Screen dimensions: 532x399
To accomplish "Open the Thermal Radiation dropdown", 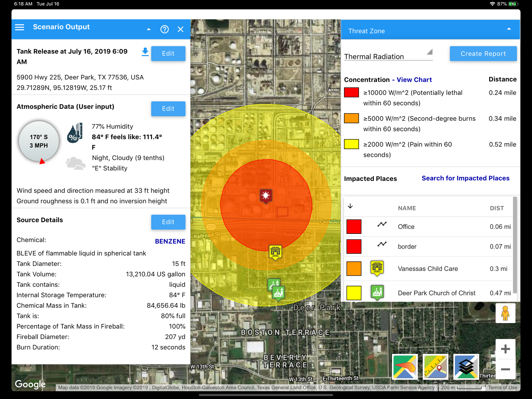I will (x=388, y=56).
